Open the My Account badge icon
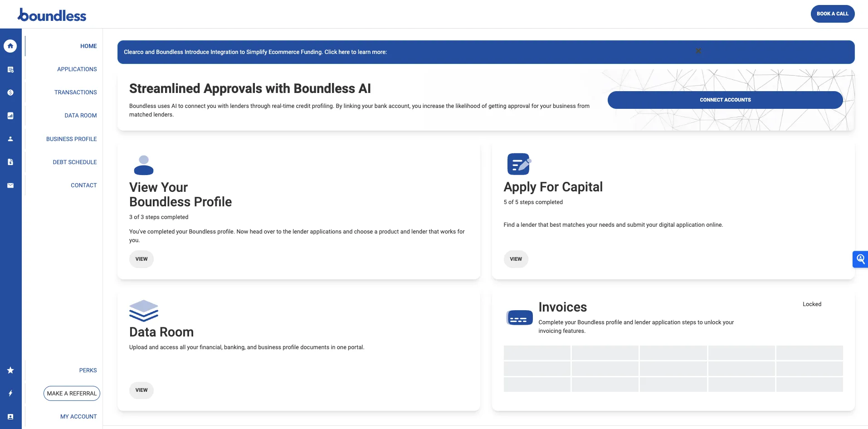Viewport: 868px width, 429px height. pyautogui.click(x=10, y=417)
